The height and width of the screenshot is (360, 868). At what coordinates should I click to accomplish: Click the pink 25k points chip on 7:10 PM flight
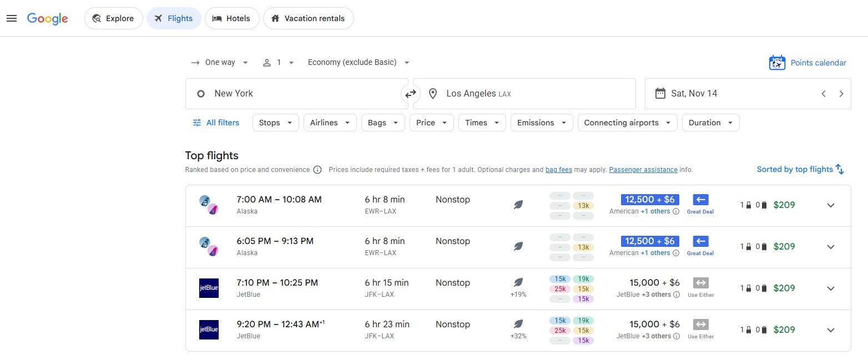[x=560, y=289]
